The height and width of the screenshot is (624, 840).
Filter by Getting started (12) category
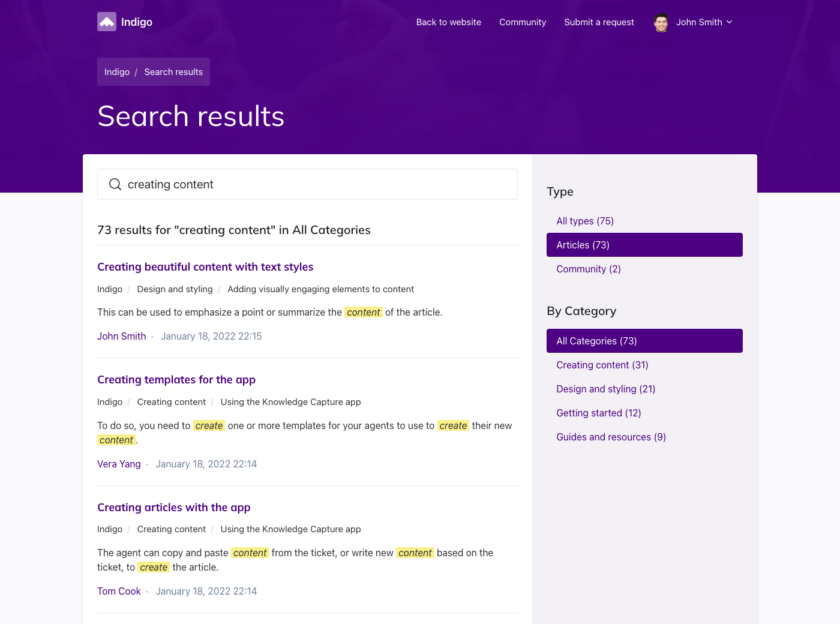coord(599,413)
